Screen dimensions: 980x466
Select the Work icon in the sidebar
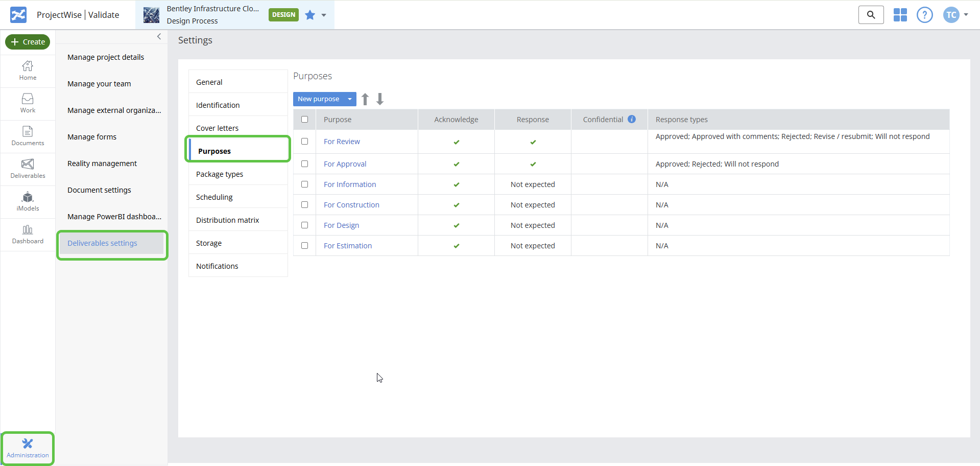pyautogui.click(x=28, y=103)
